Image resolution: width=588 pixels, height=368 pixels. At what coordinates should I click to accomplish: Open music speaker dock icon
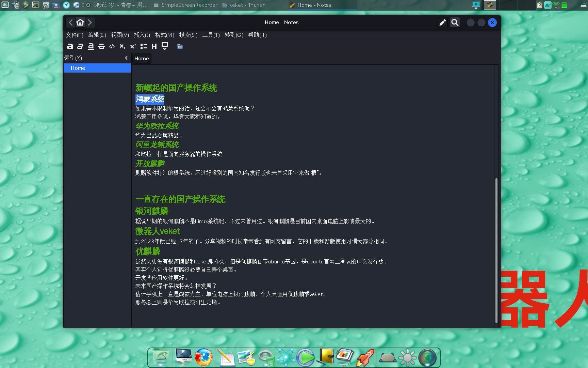pos(266,357)
